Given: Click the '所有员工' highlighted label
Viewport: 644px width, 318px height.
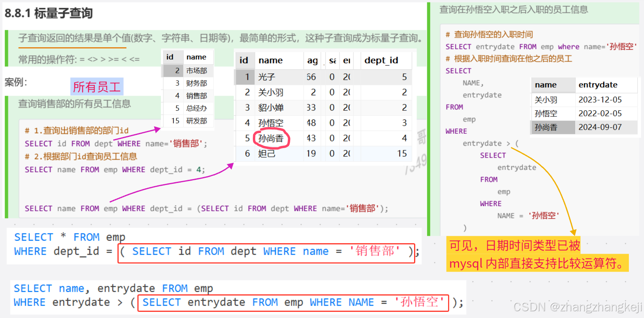Looking at the screenshot, I should coord(97,87).
